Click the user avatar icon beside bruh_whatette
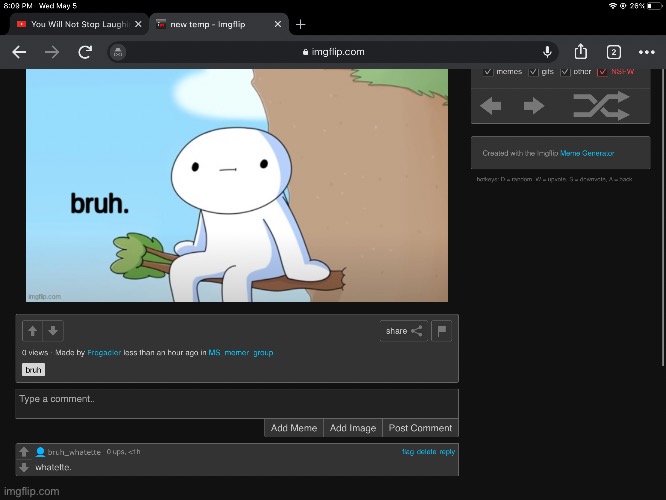Screen dimensions: 666x500 point(40,452)
